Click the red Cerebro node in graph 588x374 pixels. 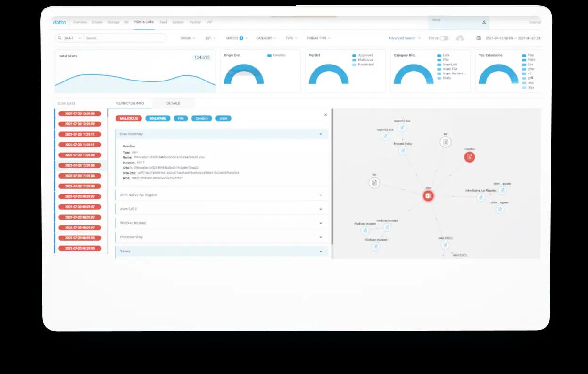click(469, 157)
